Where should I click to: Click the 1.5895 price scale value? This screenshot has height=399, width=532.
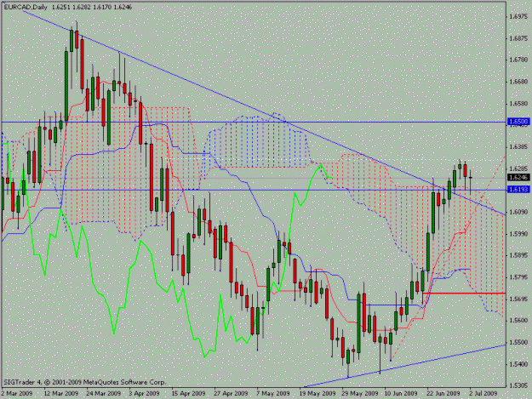tap(519, 255)
